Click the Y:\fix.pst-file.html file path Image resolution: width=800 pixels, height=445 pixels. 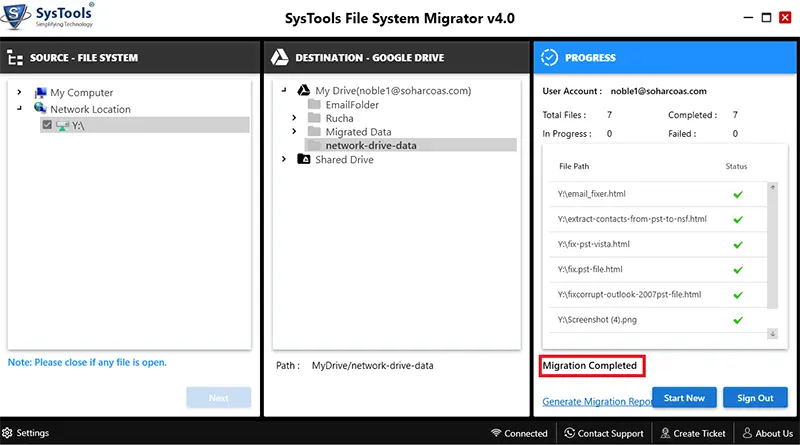pyautogui.click(x=590, y=269)
